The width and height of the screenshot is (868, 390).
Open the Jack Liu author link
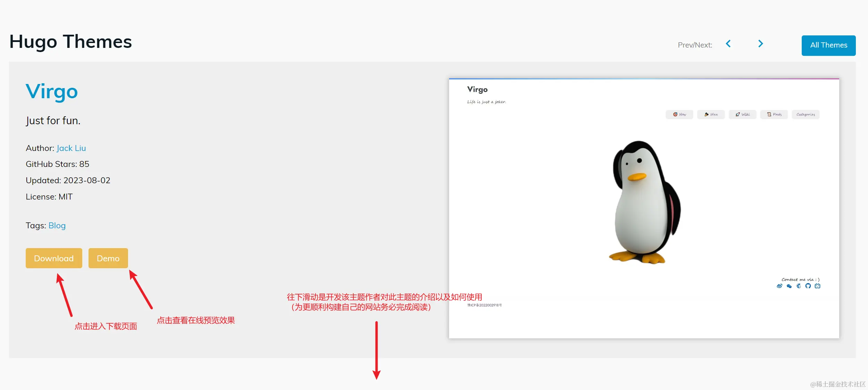point(71,148)
